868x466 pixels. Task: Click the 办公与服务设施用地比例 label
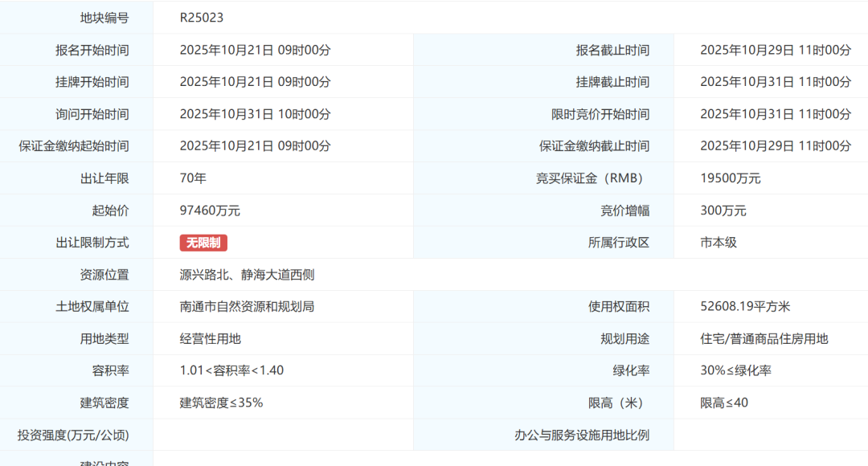tap(582, 435)
